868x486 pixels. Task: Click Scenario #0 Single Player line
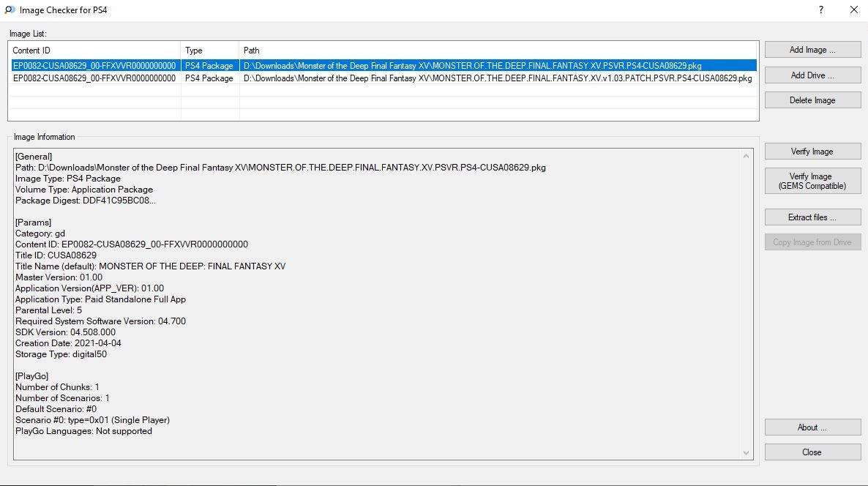pyautogui.click(x=92, y=420)
